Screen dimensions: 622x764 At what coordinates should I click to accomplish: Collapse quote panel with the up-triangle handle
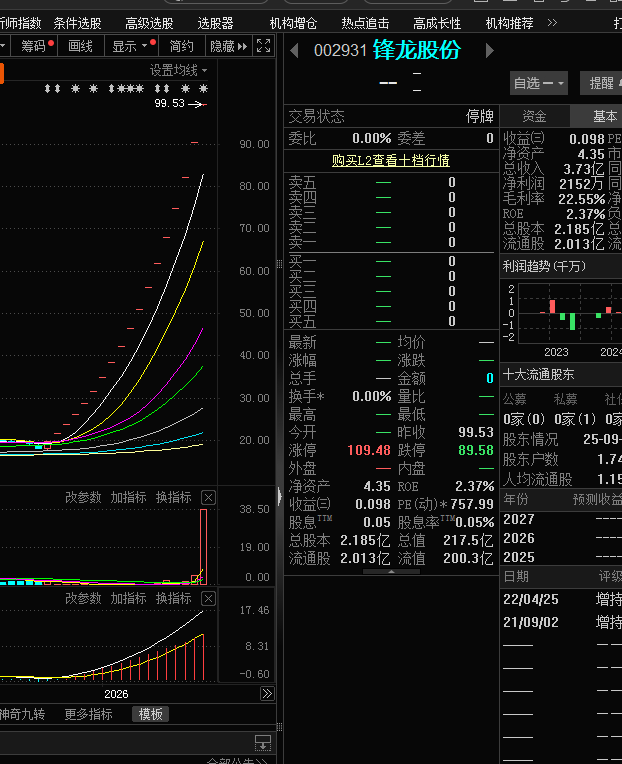tap(391, 572)
